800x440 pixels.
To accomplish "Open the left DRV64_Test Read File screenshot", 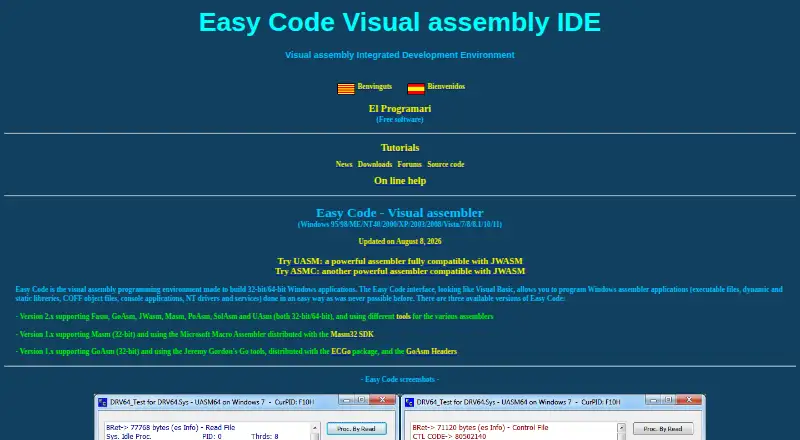I will [x=245, y=417].
